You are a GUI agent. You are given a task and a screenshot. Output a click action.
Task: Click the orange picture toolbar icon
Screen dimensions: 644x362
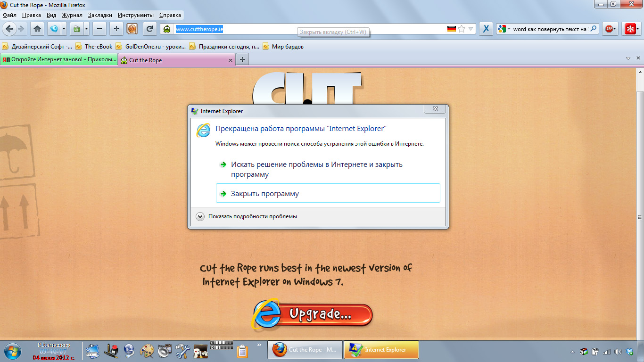click(132, 29)
